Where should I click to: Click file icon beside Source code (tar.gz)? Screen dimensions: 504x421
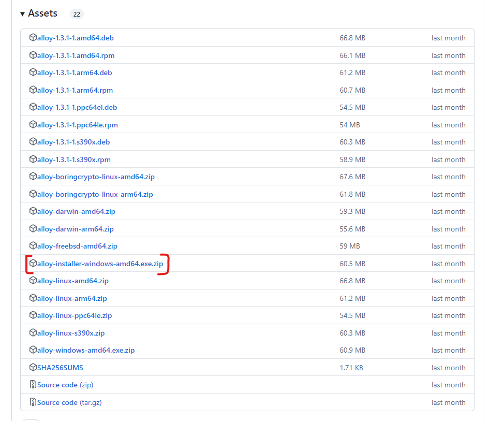point(33,402)
